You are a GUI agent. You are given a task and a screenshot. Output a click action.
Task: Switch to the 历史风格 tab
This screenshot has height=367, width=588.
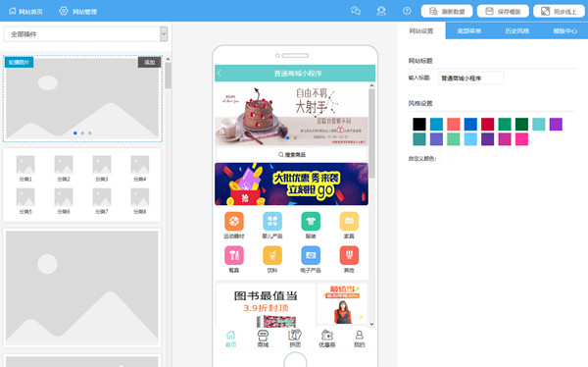click(516, 30)
